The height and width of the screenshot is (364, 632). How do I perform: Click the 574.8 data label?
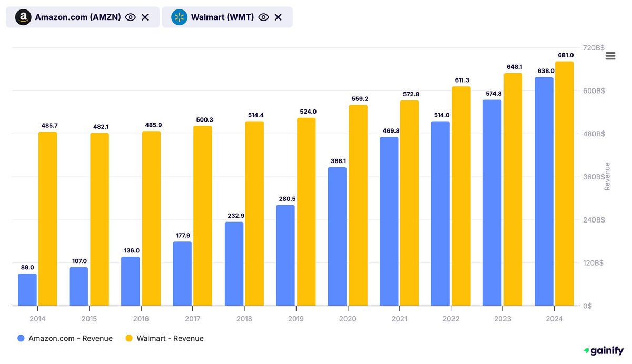coord(493,94)
